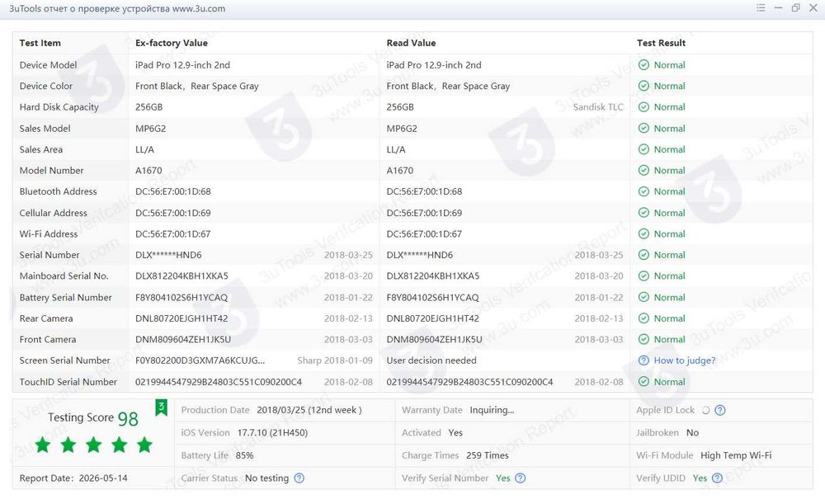Screen dimensions: 825x504
Task: Click the green check icon for TouchID Serial Number
Action: [643, 381]
